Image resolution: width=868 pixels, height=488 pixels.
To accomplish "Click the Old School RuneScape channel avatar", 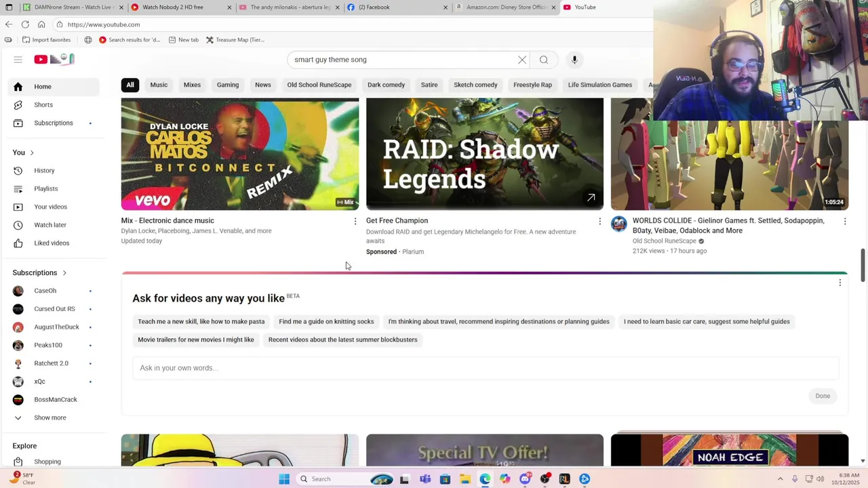I will (619, 224).
